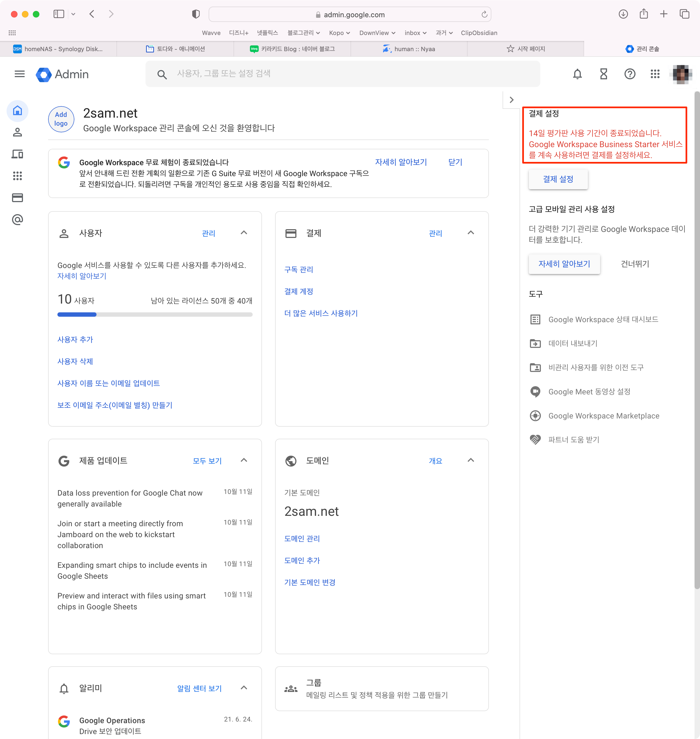The height and width of the screenshot is (739, 700).
Task: Open the hamburger main menu
Action: coord(19,74)
